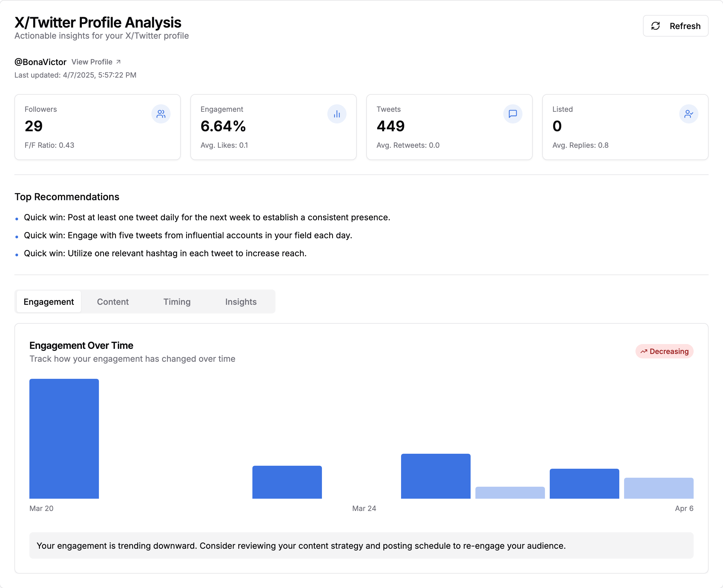The height and width of the screenshot is (588, 723).
Task: Click the Listed user-check icon
Action: 688,114
